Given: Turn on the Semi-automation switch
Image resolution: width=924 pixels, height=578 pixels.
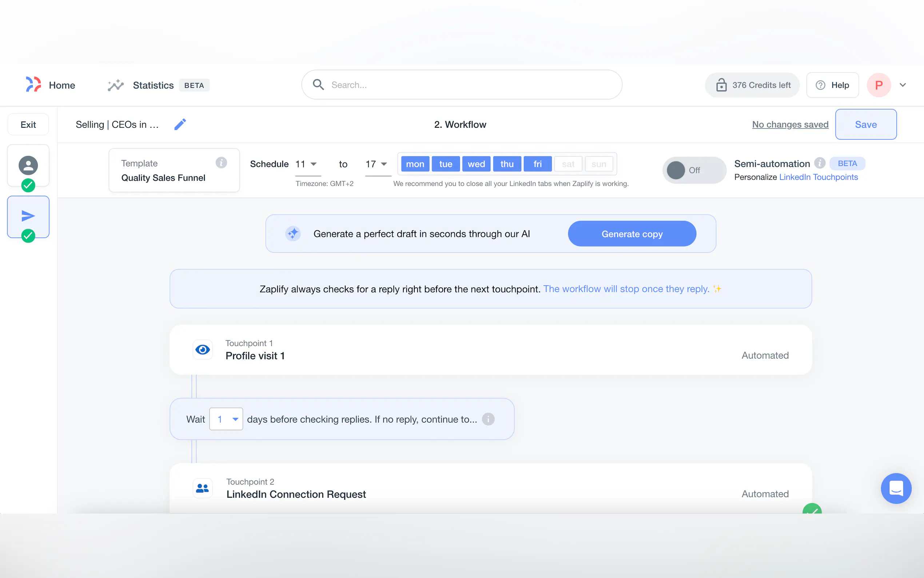Looking at the screenshot, I should tap(693, 170).
